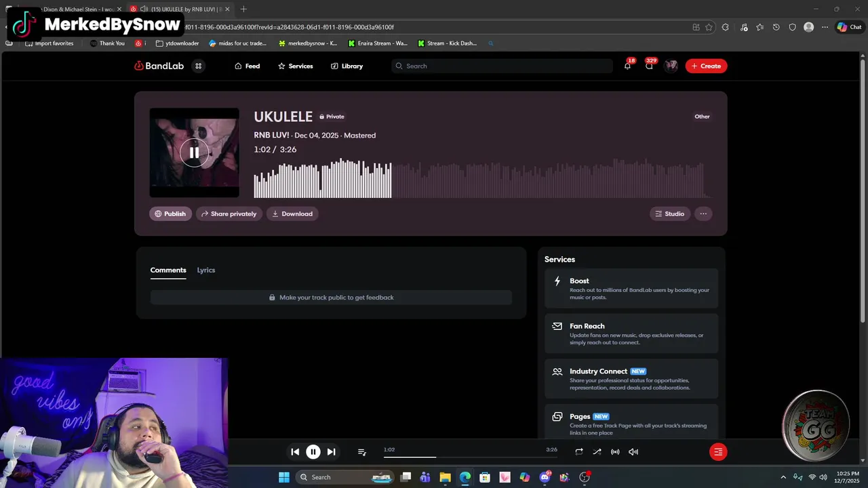Open Thank You bookmark
This screenshot has height=488, width=868.
pyautogui.click(x=107, y=43)
